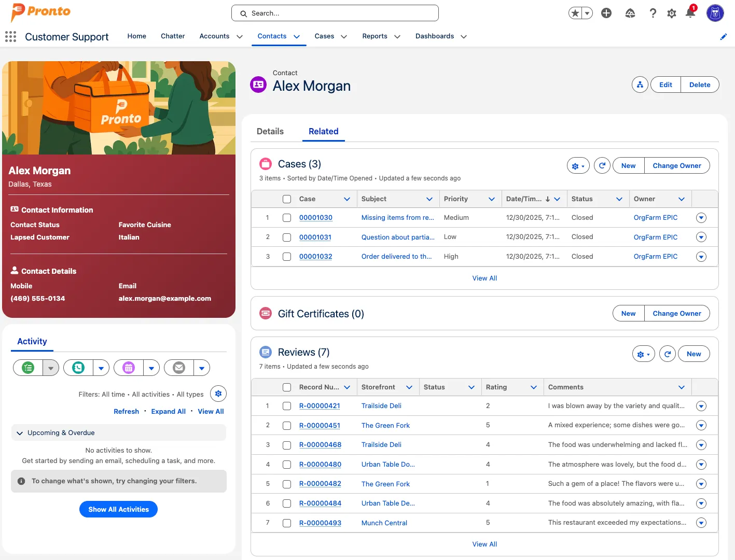Collapse the Upcoming & Overdue section
This screenshot has height=560, width=735.
pos(20,433)
